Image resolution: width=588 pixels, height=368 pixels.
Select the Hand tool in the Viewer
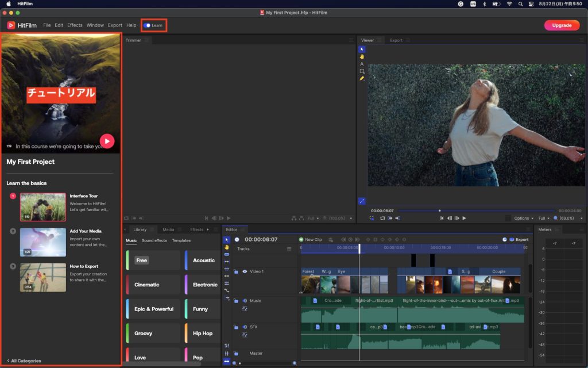(x=362, y=56)
